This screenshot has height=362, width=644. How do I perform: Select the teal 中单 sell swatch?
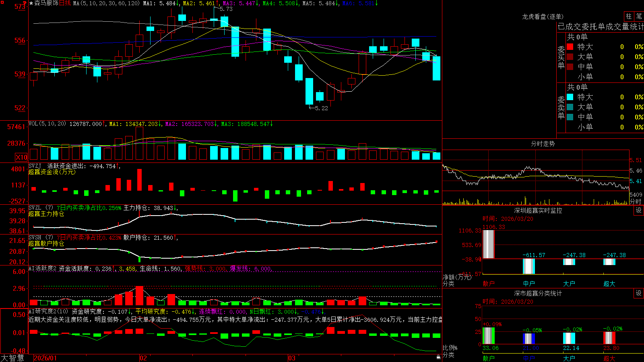570,117
